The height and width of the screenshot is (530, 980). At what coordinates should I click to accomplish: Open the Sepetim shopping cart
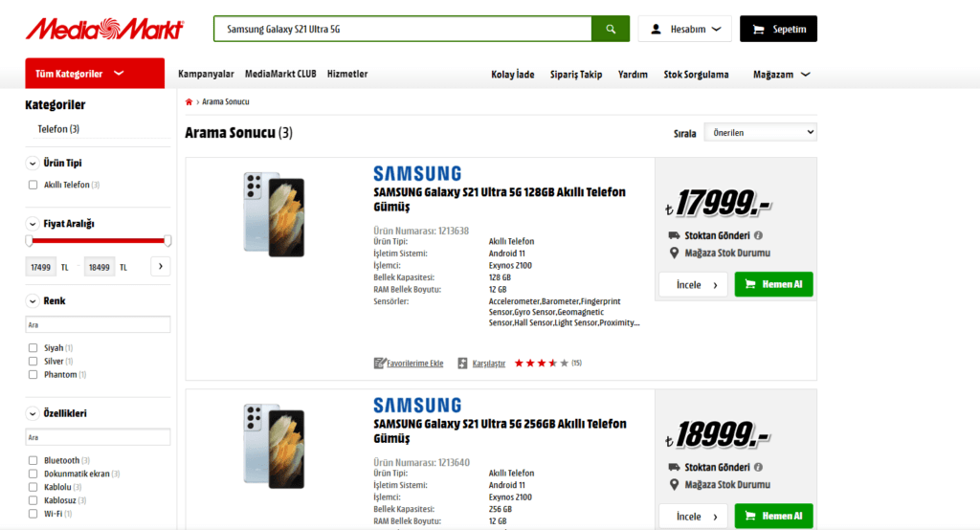[x=778, y=29]
